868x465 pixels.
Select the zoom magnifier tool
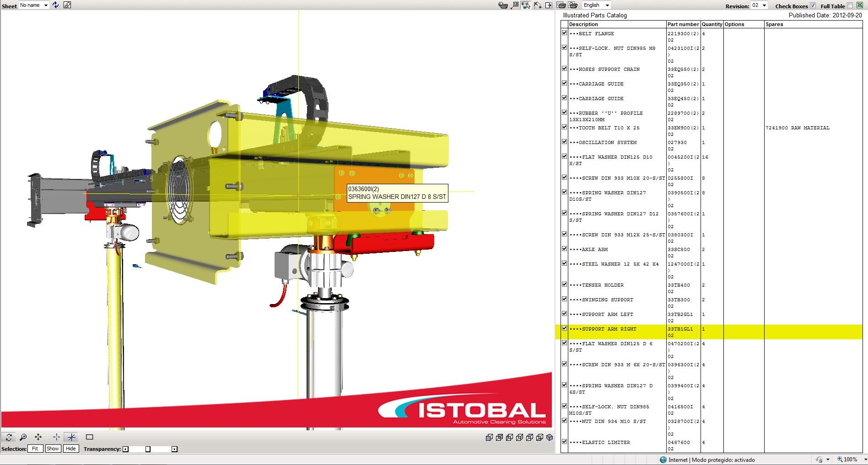[23, 437]
